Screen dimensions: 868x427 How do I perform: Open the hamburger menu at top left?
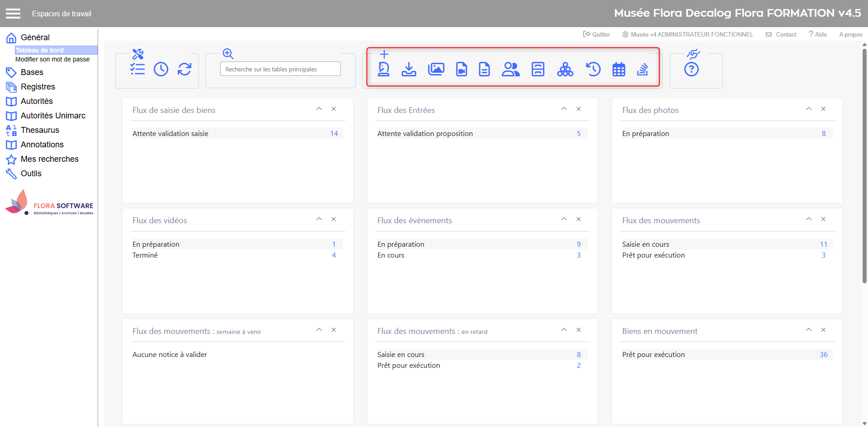pyautogui.click(x=13, y=14)
